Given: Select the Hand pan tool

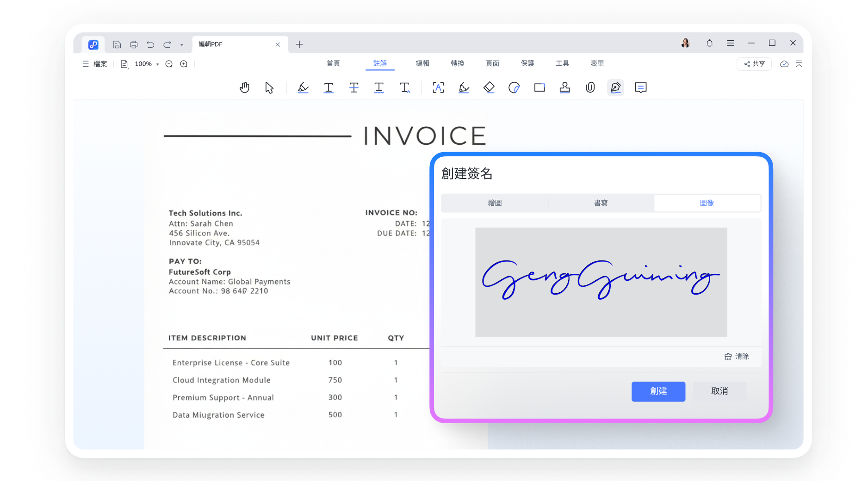Looking at the screenshot, I should pyautogui.click(x=244, y=87).
